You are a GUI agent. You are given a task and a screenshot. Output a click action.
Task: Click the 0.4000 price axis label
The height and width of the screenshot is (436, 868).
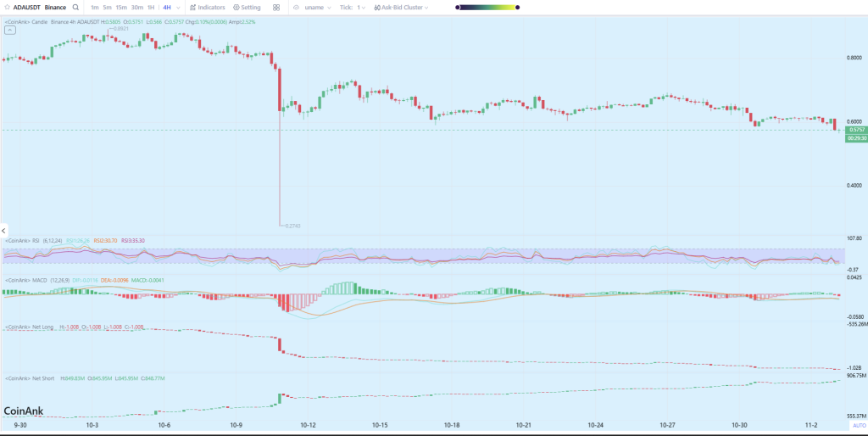(854, 186)
